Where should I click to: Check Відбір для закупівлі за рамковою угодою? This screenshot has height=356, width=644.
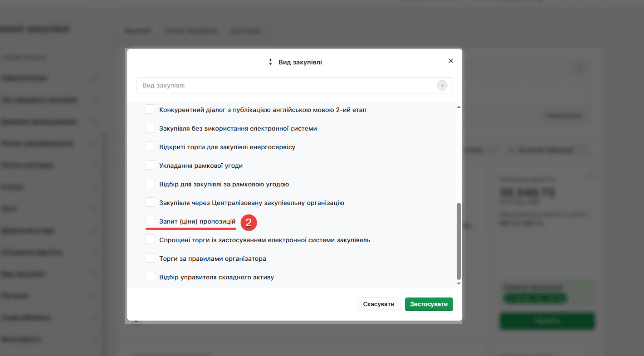coord(150,184)
